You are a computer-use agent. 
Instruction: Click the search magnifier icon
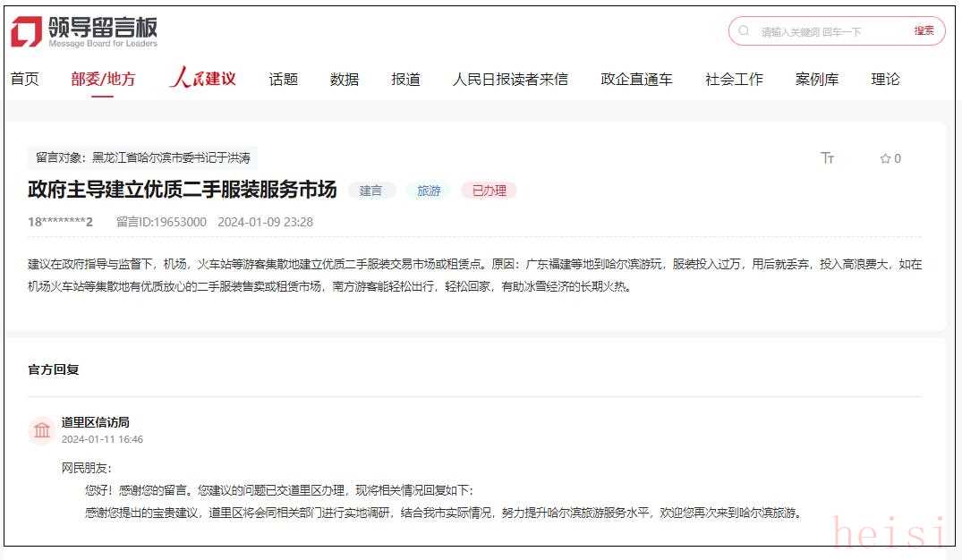pyautogui.click(x=744, y=30)
